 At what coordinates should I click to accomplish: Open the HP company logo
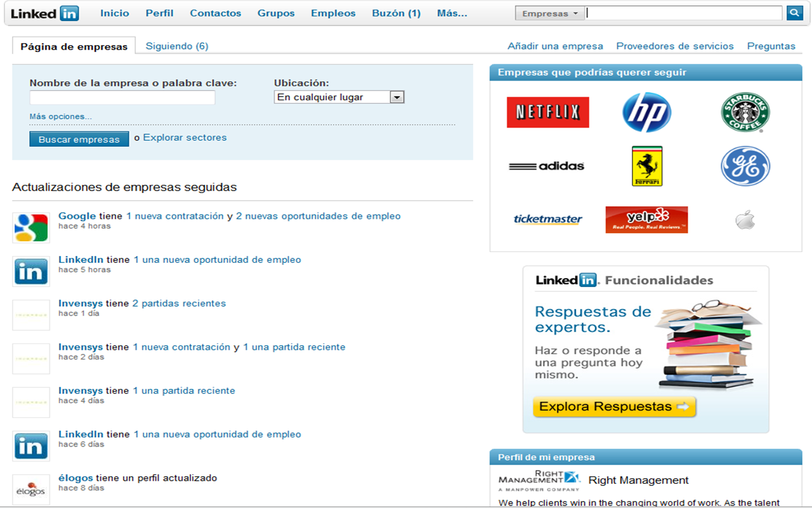(646, 112)
